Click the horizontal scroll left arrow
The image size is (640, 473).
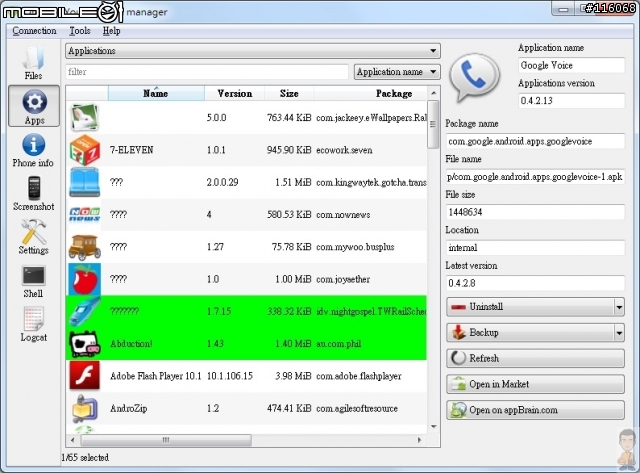[x=73, y=440]
